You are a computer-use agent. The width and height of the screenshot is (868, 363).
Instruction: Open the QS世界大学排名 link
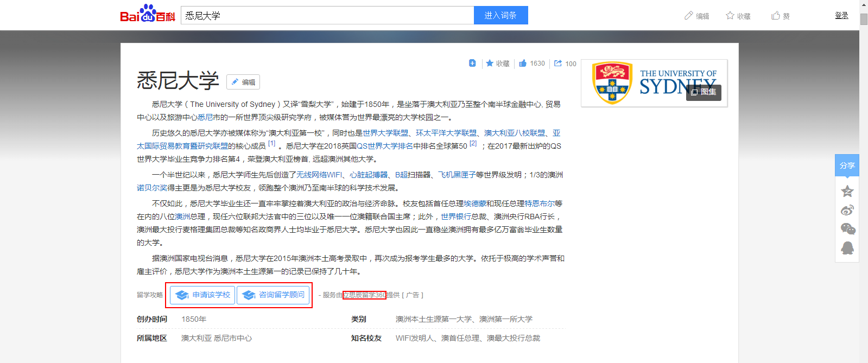pos(385,146)
